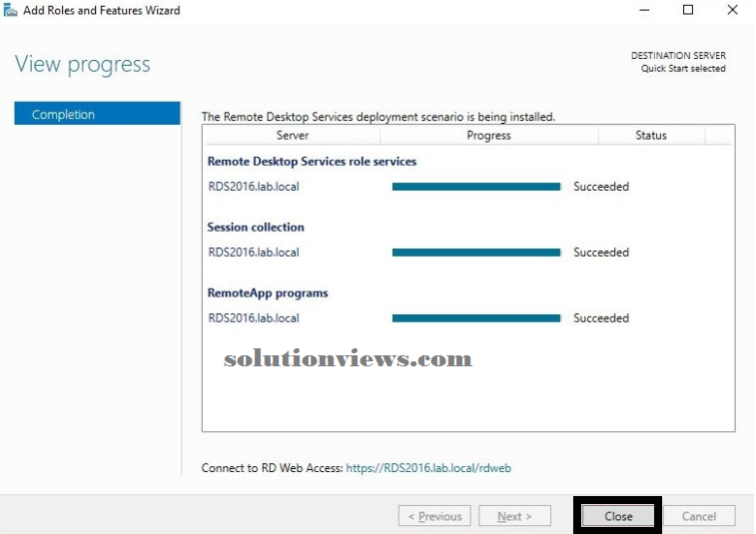Screen dimensions: 756x534
Task: Close the wizard with the title bar X
Action: point(732,10)
